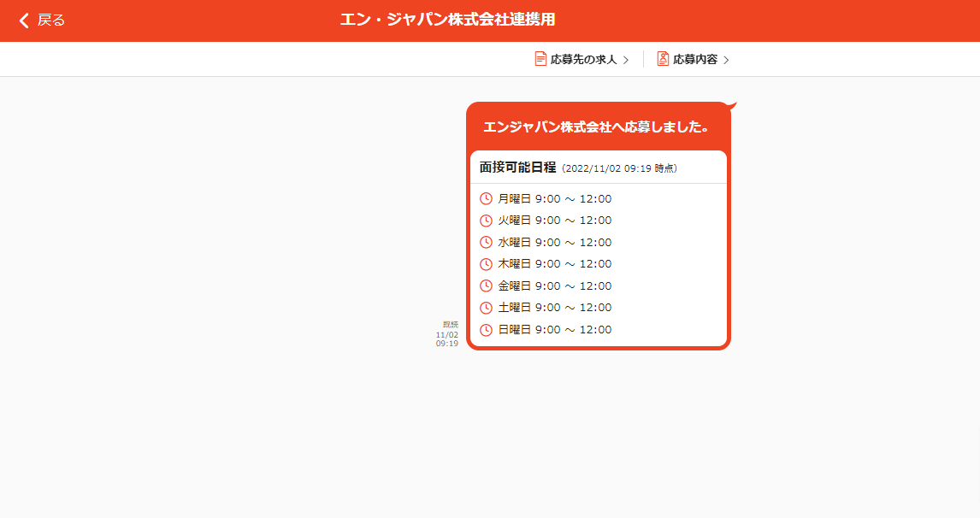Select the 金曜日 9:00 ～ 12:00 row text
This screenshot has height=518, width=980.
tap(554, 286)
